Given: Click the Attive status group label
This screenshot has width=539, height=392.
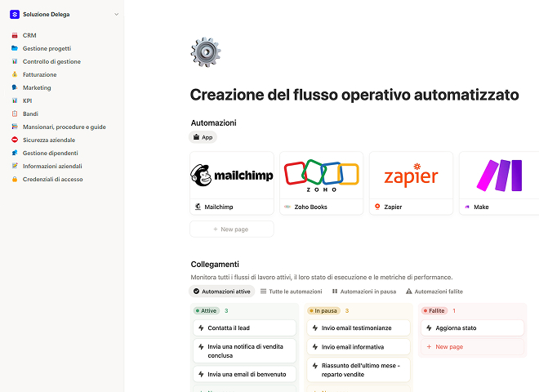Looking at the screenshot, I should coord(207,310).
